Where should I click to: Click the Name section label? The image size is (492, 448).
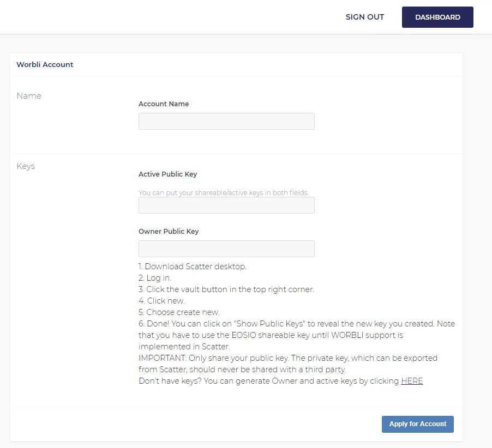(29, 96)
